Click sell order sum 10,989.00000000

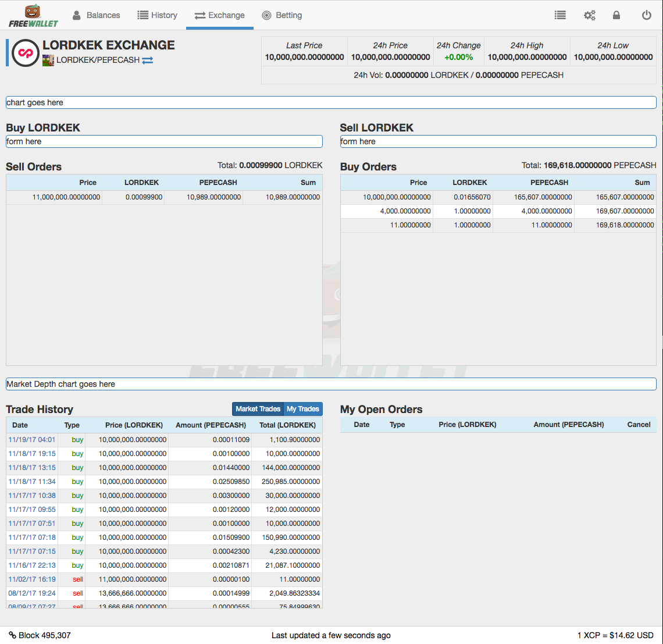[x=293, y=197]
